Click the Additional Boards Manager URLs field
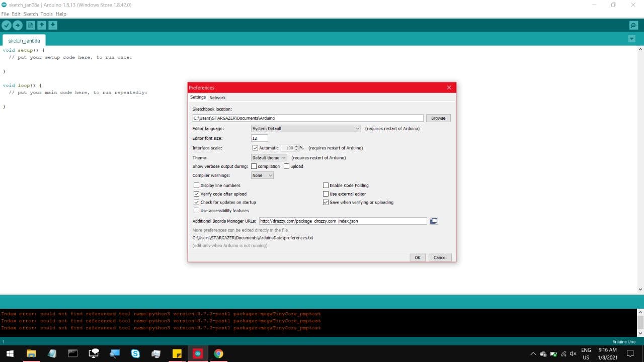 tap(343, 221)
